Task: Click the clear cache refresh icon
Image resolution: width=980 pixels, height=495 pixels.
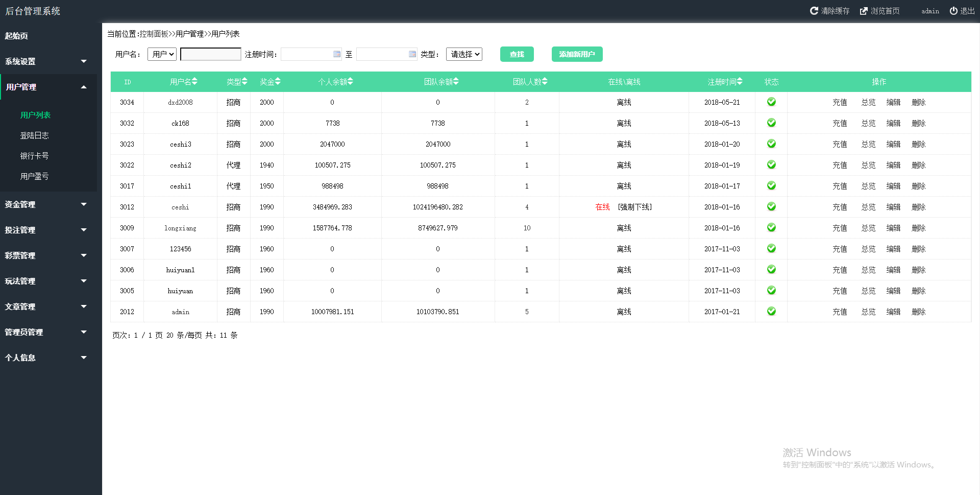Action: point(814,11)
